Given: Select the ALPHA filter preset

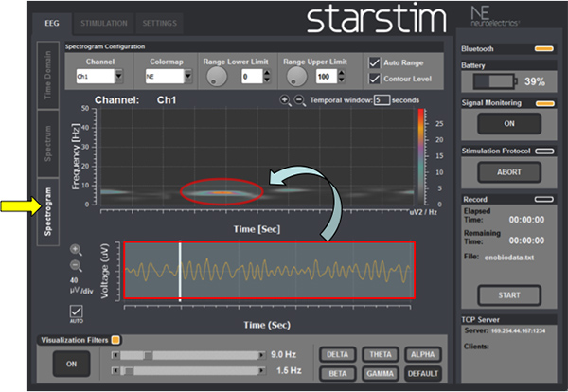Looking at the screenshot, I should [424, 354].
